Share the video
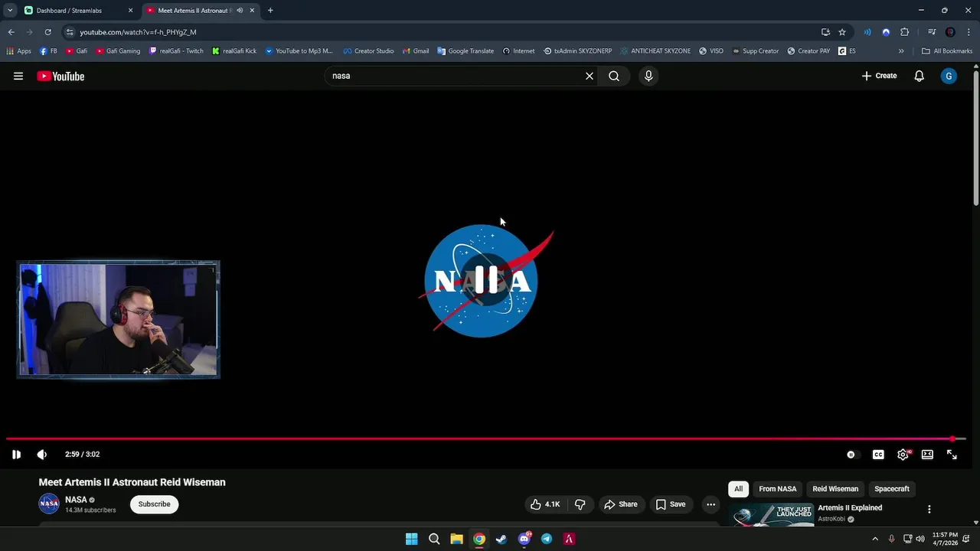 621,504
